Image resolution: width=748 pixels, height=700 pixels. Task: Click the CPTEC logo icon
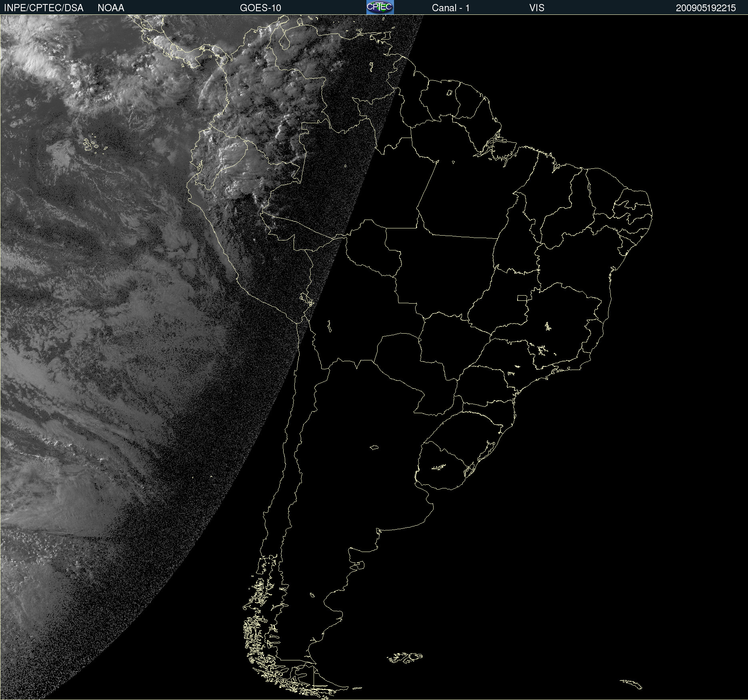point(380,7)
